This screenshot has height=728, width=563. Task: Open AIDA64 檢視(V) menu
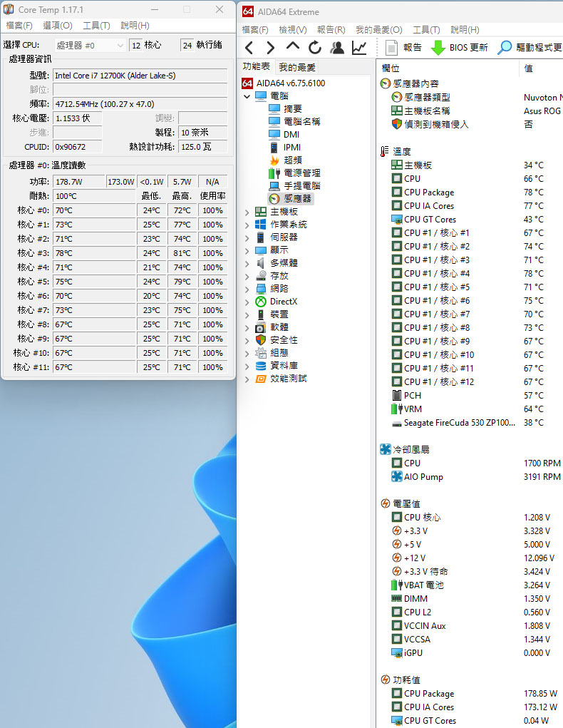(x=293, y=30)
